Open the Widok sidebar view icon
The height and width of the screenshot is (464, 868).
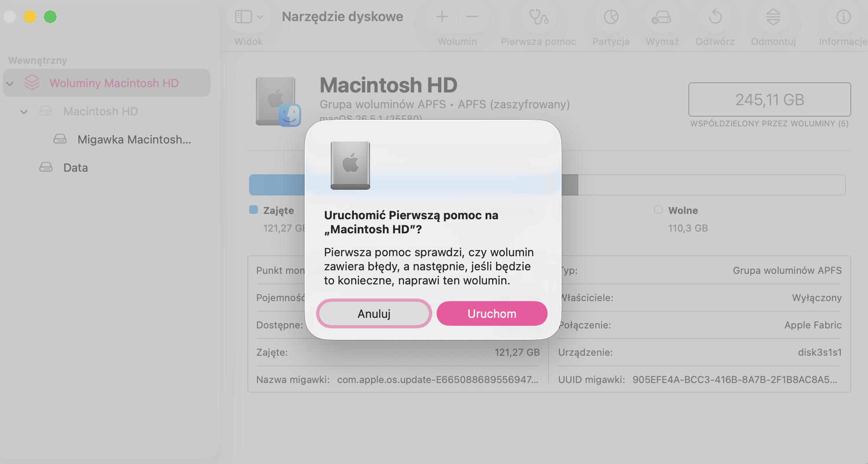[x=243, y=17]
